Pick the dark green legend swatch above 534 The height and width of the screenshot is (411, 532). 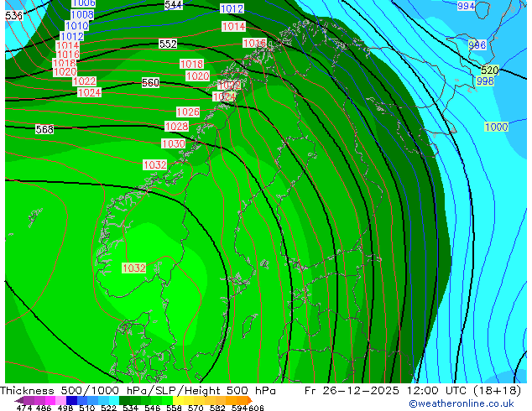click(x=124, y=400)
